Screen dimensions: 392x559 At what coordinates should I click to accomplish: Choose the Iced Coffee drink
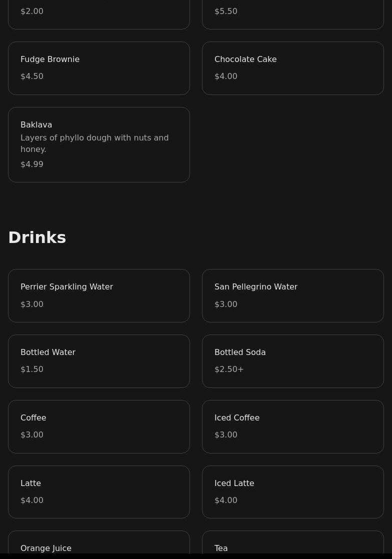(x=292, y=426)
